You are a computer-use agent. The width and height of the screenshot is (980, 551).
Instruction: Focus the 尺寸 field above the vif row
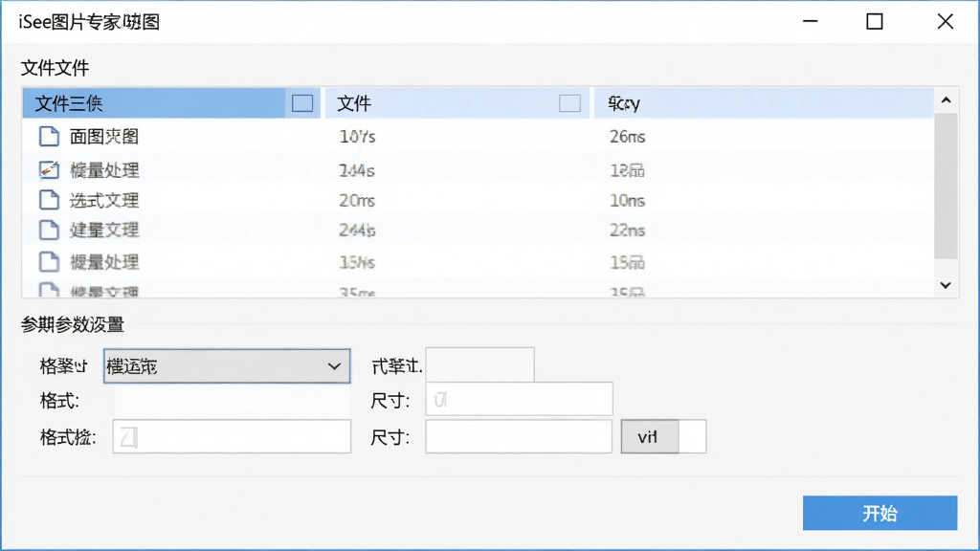(519, 399)
